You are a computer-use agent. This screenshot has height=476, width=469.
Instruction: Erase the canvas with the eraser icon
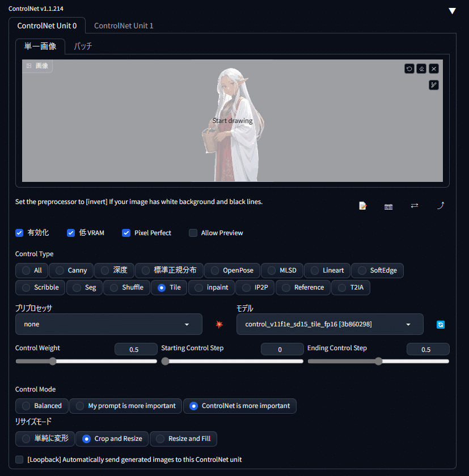point(421,69)
